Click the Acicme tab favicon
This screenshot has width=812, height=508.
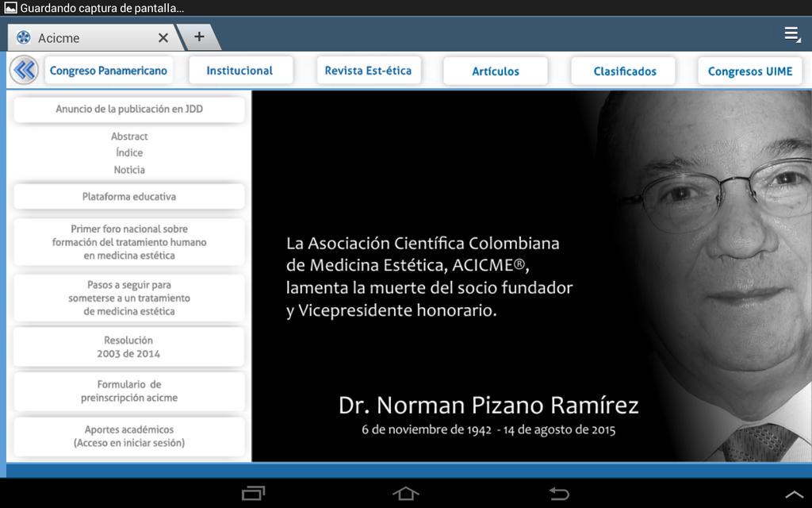[x=23, y=37]
